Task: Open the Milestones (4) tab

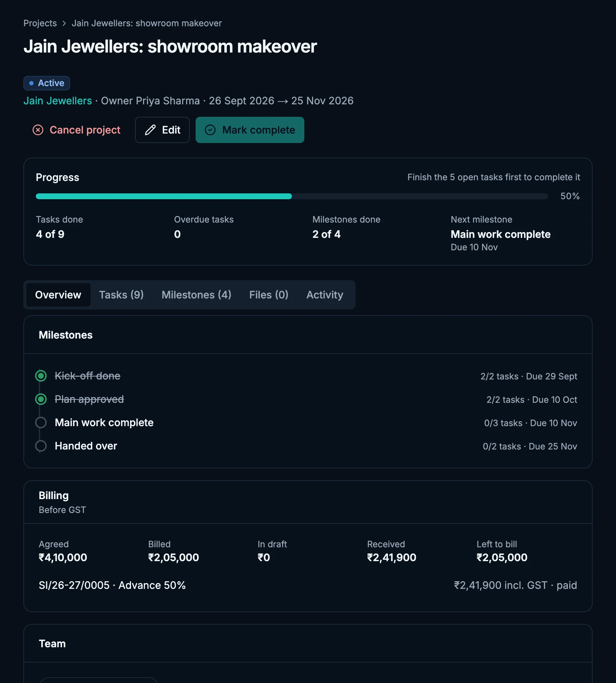Action: tap(196, 295)
